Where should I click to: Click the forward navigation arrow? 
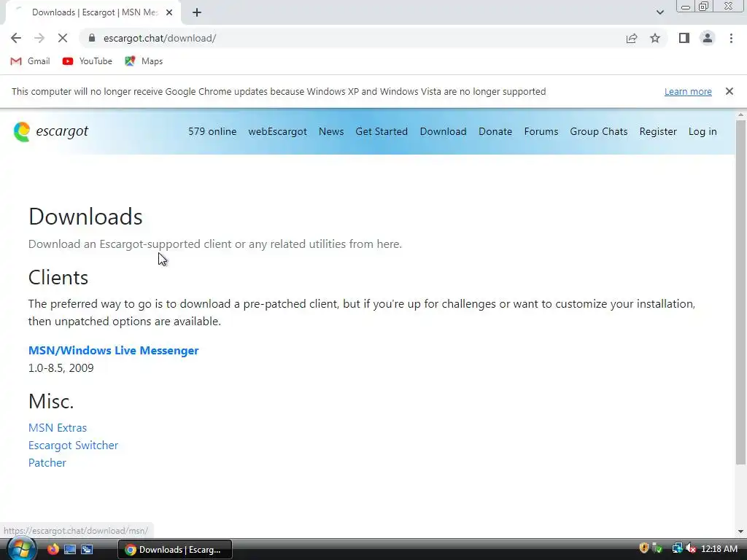pos(39,38)
